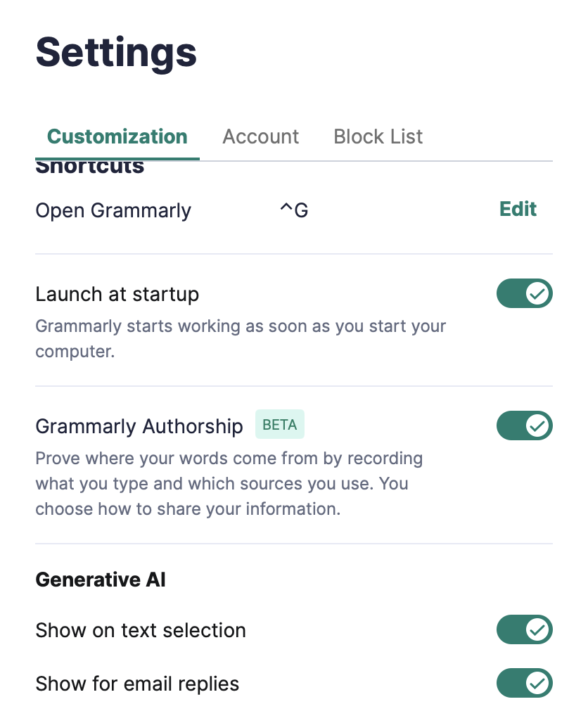The image size is (588, 723).
Task: Click the Grammarly Authorship title text
Action: pos(139,426)
